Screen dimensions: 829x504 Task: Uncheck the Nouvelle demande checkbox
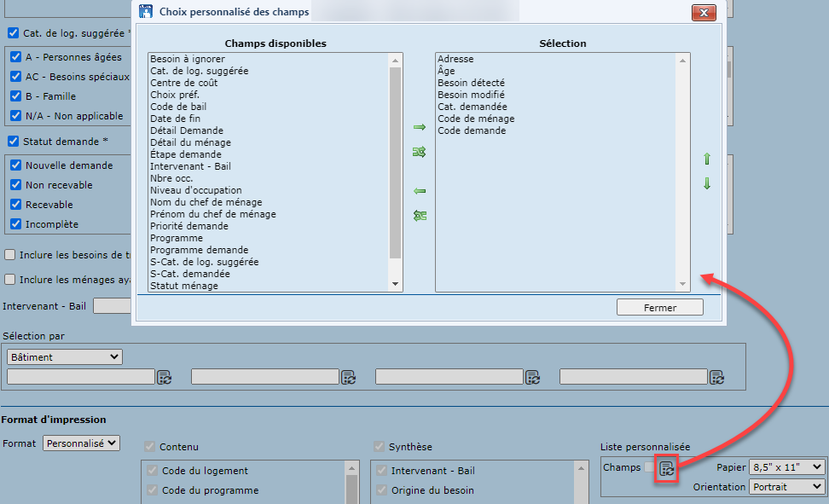click(x=14, y=165)
